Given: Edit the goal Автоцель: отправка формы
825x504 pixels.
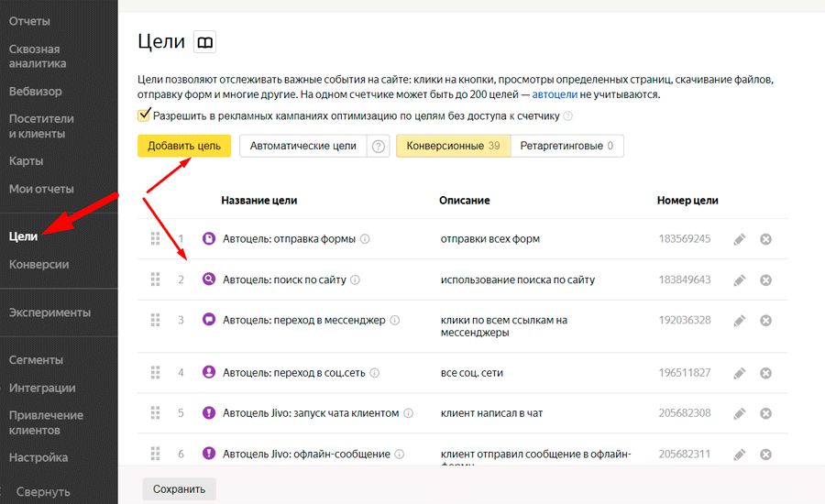Looking at the screenshot, I should tap(739, 239).
